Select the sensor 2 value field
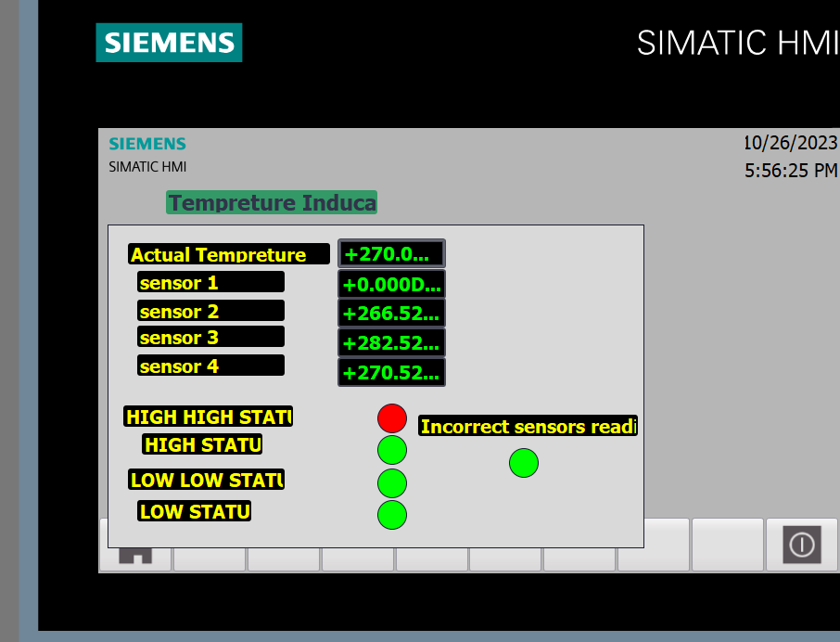Image resolution: width=840 pixels, height=642 pixels. pos(391,313)
